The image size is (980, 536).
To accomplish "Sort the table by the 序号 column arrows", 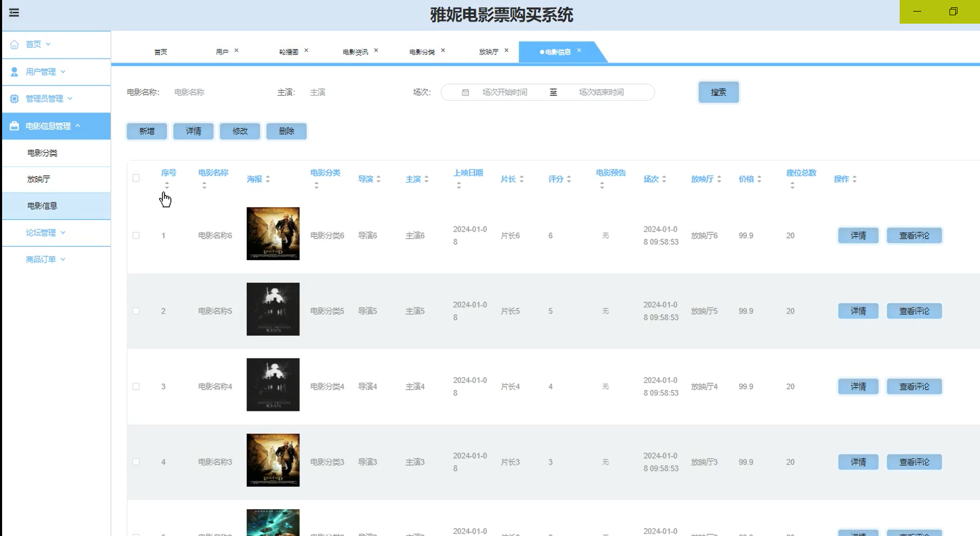I will point(167,185).
